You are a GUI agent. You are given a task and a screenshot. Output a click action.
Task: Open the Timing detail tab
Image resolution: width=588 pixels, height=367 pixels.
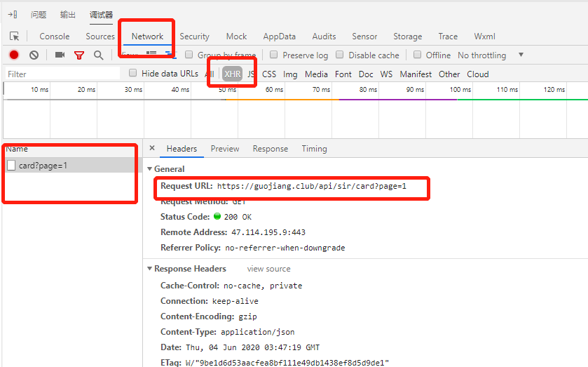pos(314,149)
